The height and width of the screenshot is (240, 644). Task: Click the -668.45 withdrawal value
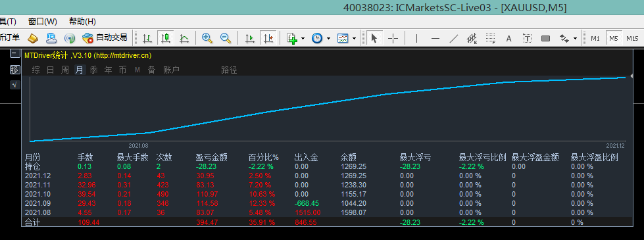point(307,203)
